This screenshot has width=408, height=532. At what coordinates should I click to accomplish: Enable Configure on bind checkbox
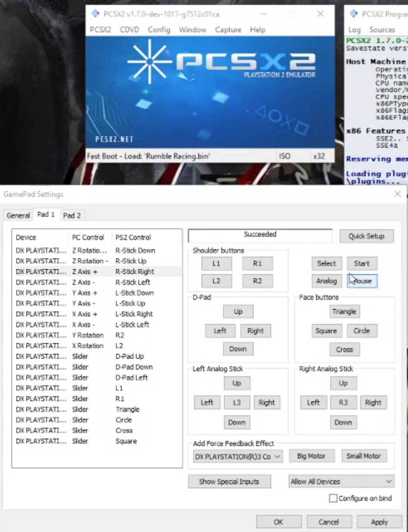point(333,498)
